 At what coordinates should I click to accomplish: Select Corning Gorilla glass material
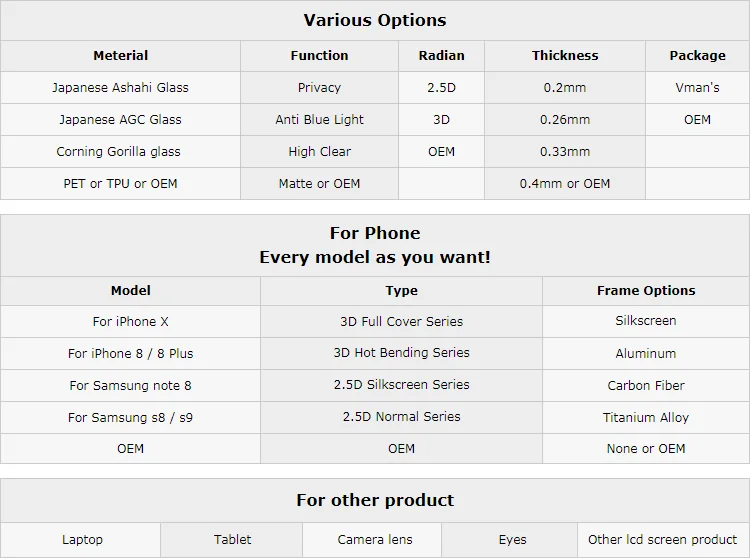[x=120, y=152]
